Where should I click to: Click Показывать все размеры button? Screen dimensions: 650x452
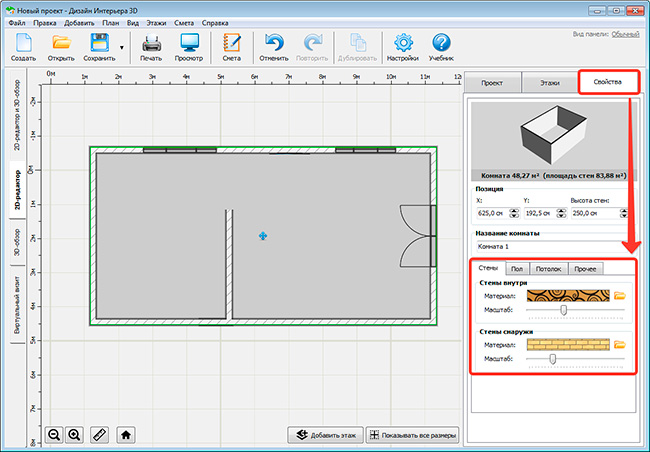(x=412, y=435)
